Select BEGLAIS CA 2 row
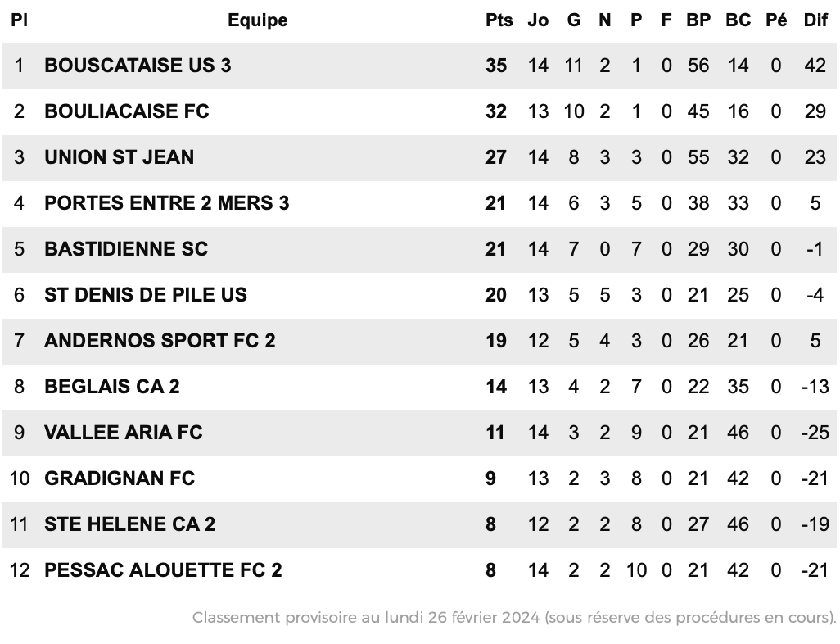The height and width of the screenshot is (644, 840). click(419, 387)
